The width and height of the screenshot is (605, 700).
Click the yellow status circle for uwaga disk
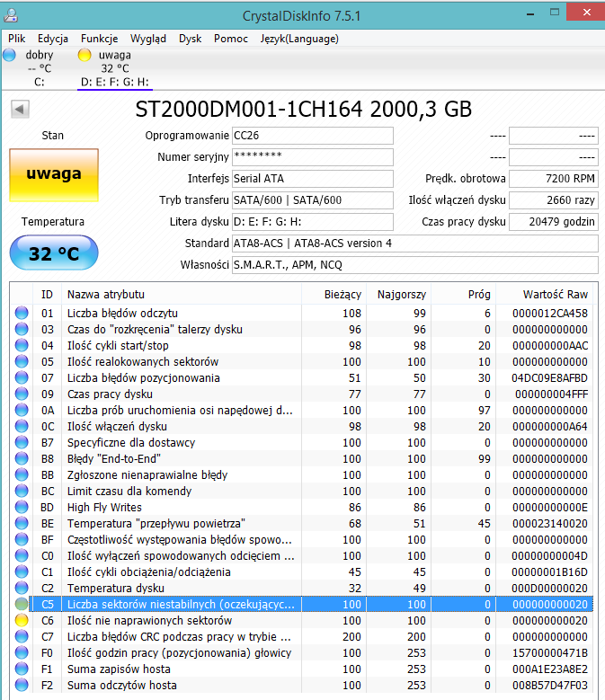tap(85, 55)
